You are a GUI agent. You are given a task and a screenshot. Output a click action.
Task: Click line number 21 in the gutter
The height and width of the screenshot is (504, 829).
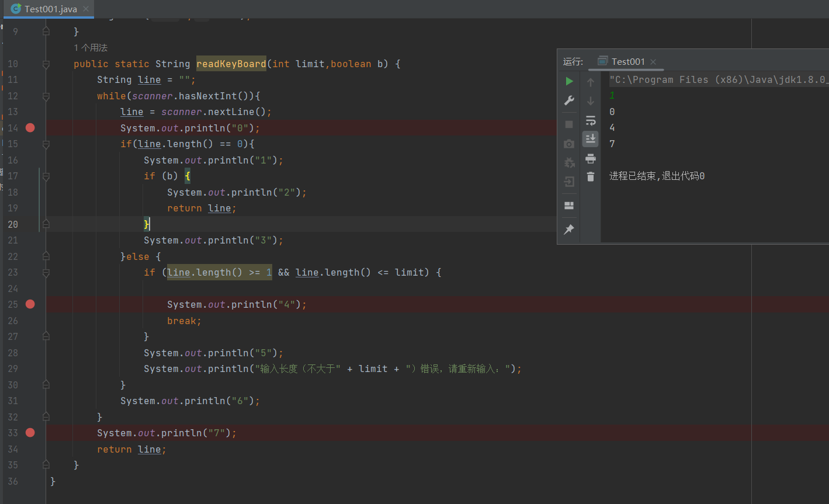coord(13,240)
